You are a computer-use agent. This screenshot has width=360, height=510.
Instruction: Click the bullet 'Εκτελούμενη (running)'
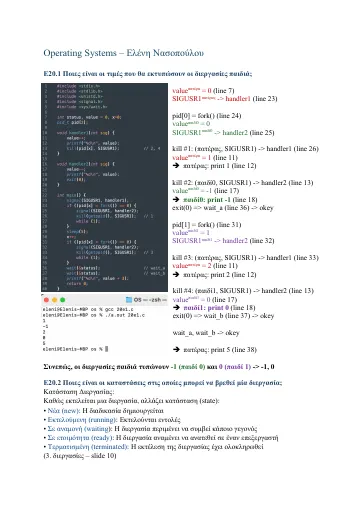pos(112,420)
